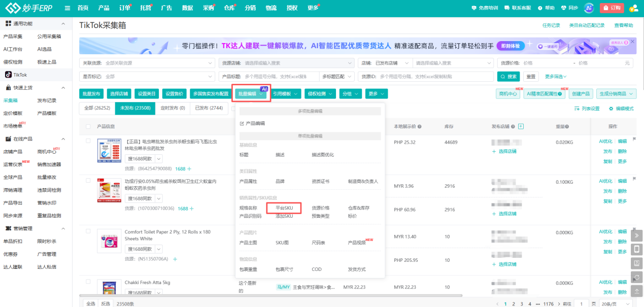Click the flag marker on the first product row
The width and height of the screenshot is (644, 307).
634,140
